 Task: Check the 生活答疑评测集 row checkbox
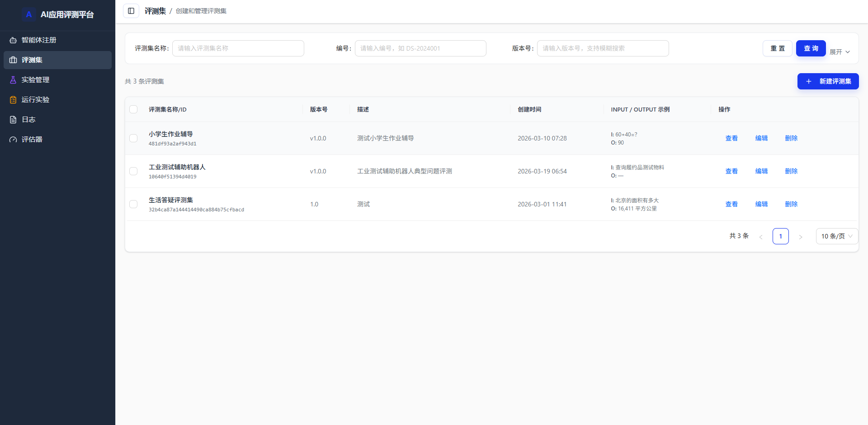click(x=133, y=204)
